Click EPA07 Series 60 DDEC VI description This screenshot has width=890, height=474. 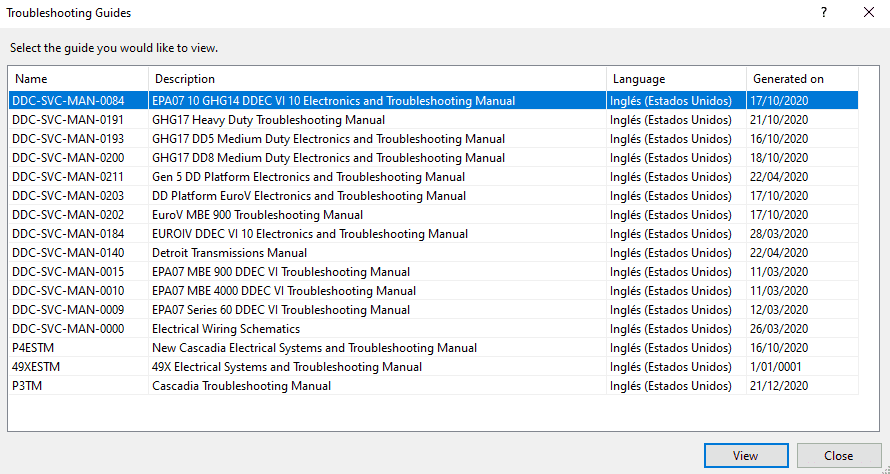point(281,310)
